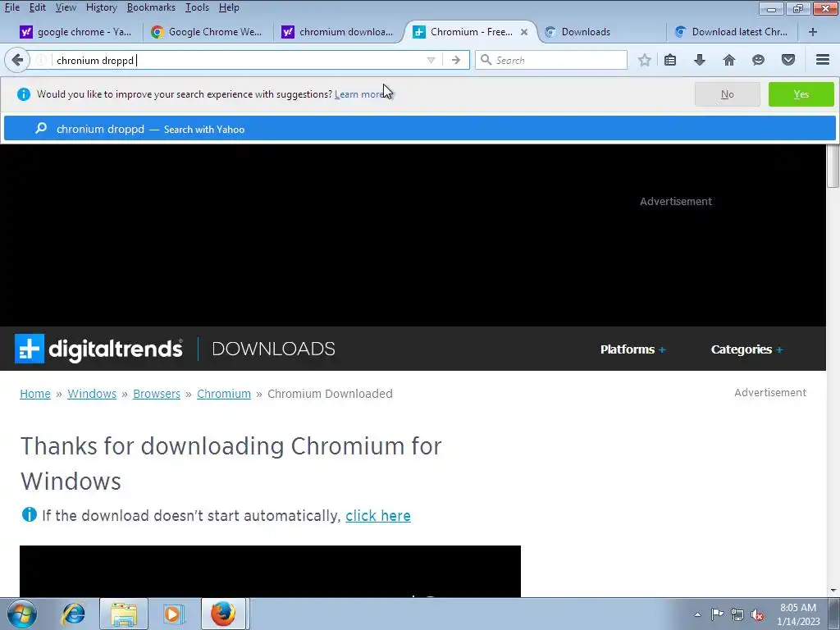Launch Internet Explorer from taskbar
Image resolution: width=840 pixels, height=630 pixels.
tap(73, 614)
